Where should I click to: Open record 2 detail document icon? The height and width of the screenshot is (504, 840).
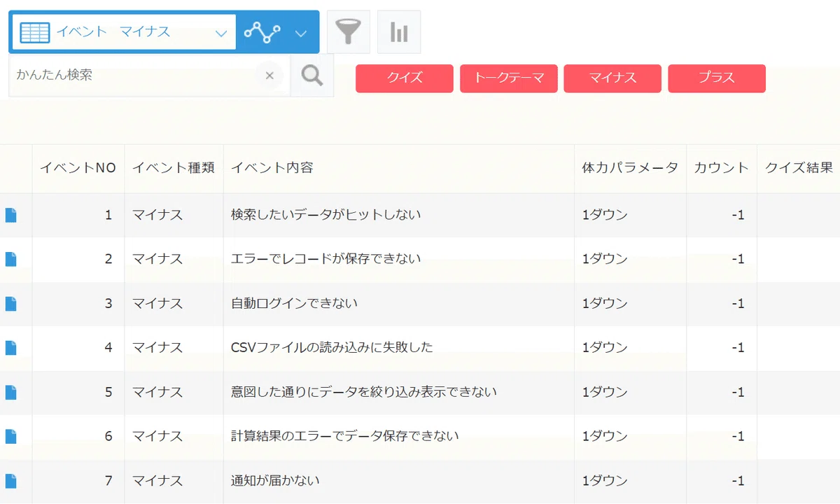(10, 259)
